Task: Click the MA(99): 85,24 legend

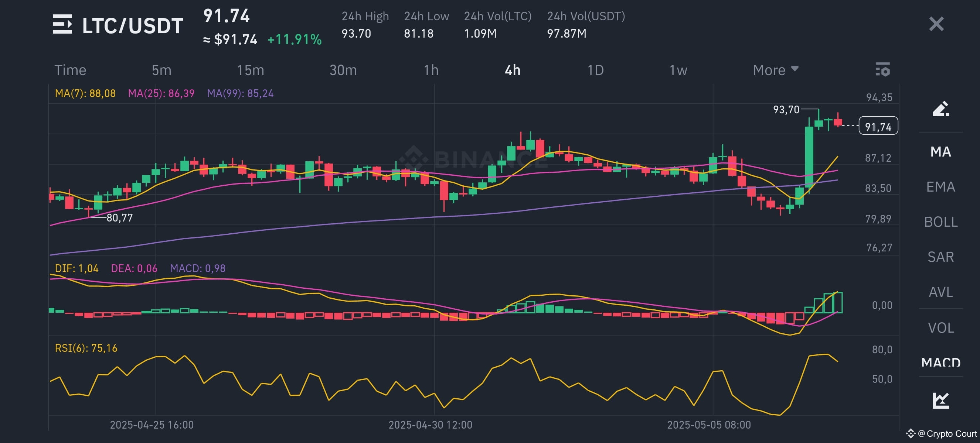Action: click(240, 93)
